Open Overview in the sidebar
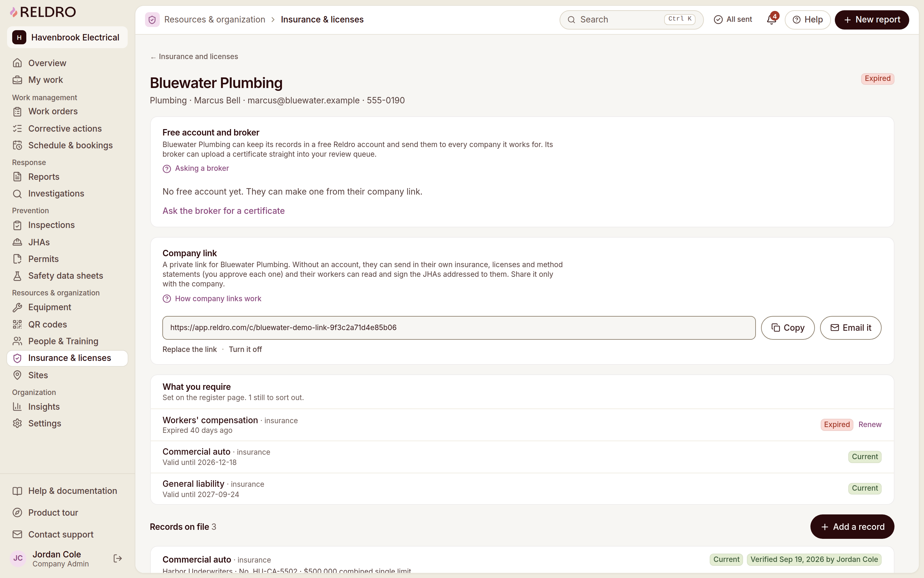Screen dimensions: 924x578 (x=67, y=63)
